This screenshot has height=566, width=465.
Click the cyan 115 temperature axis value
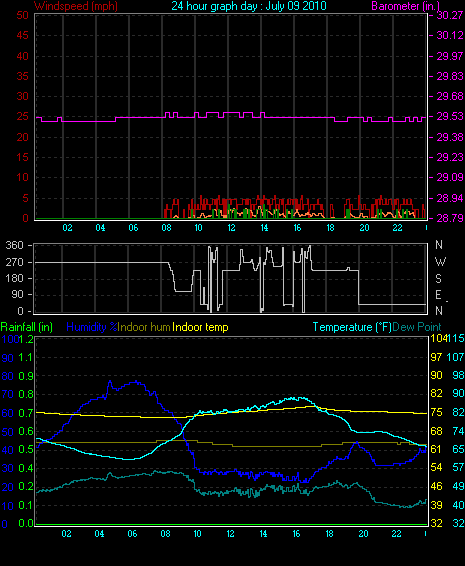(456, 338)
